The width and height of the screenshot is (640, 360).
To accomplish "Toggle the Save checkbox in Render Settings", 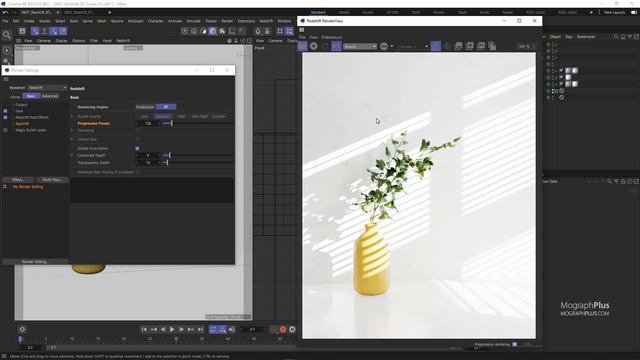I will point(5,111).
